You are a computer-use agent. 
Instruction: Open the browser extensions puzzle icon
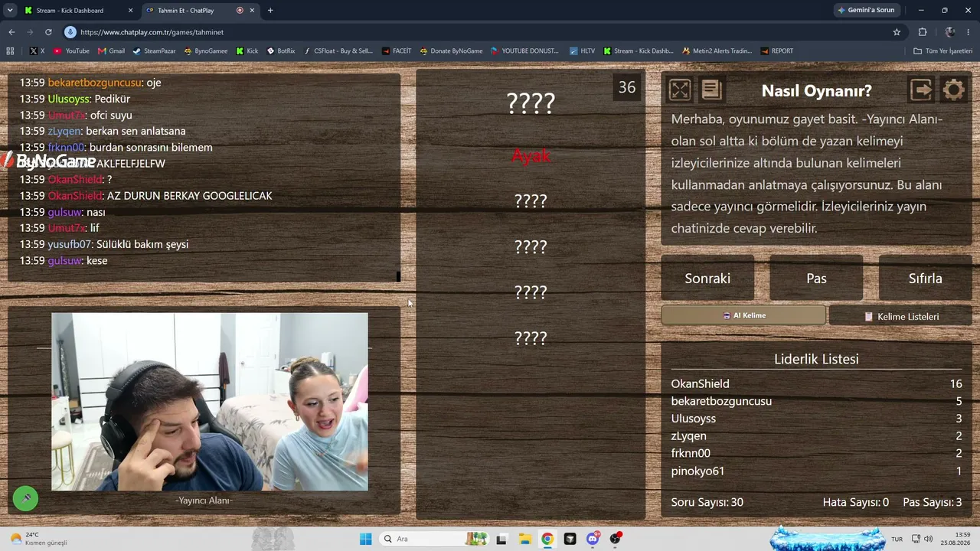pos(922,32)
